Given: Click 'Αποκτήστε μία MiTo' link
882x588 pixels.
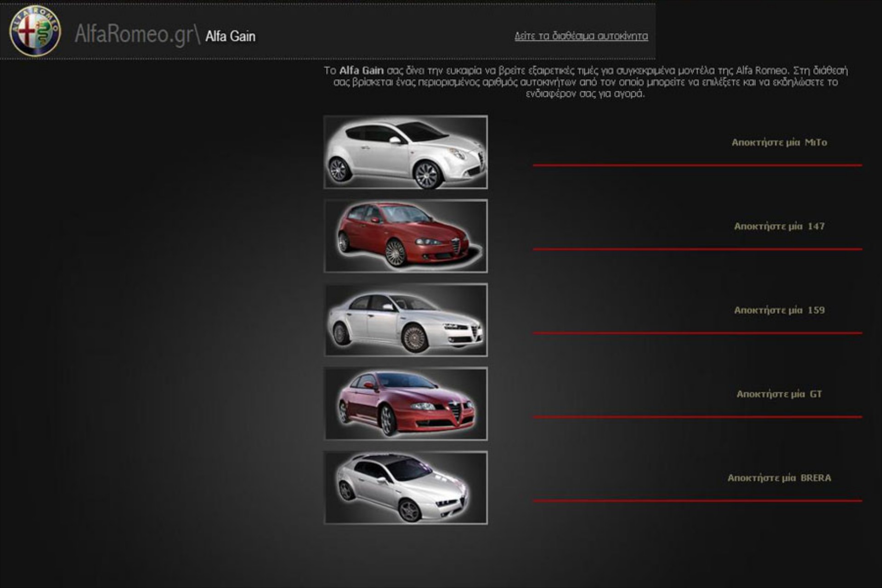Looking at the screenshot, I should (779, 142).
